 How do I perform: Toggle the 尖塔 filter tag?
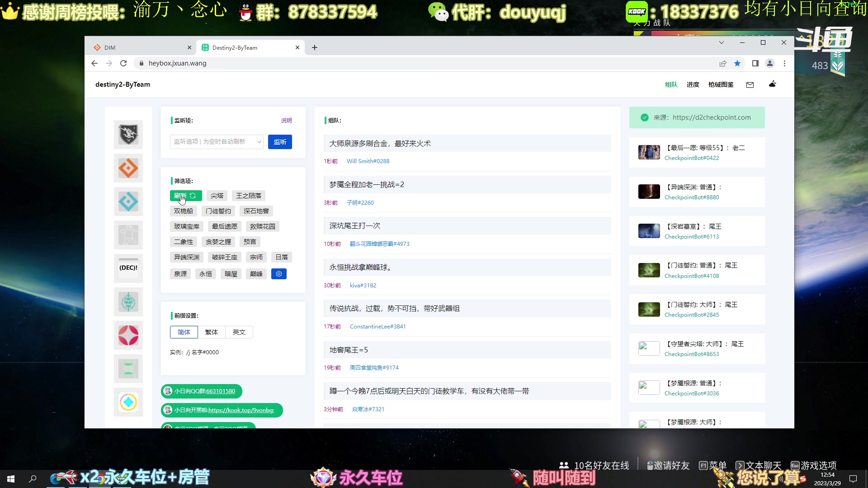pyautogui.click(x=217, y=196)
